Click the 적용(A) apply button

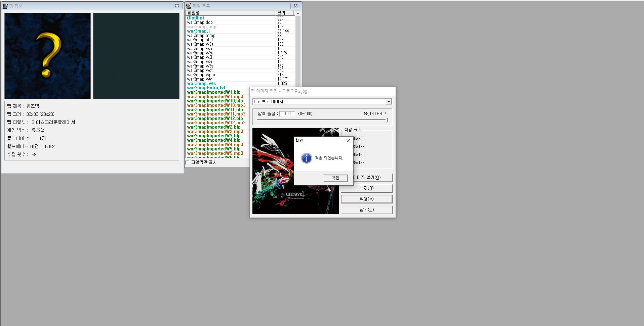367,199
